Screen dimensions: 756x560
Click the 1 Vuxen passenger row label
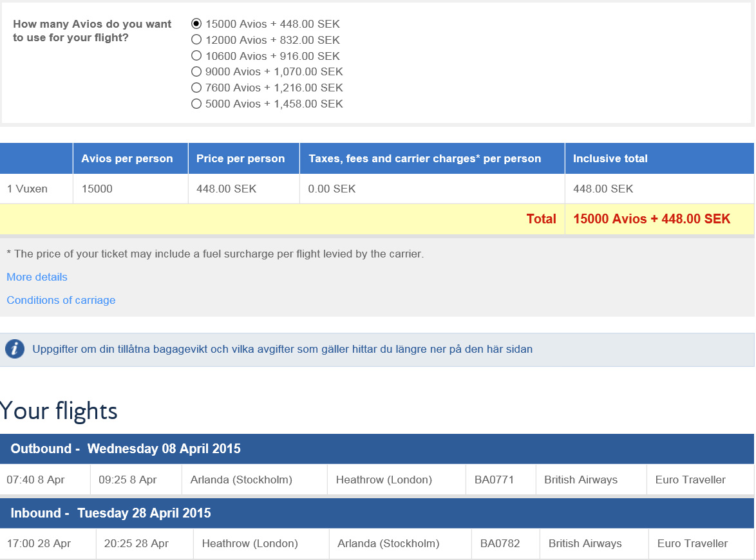(x=27, y=189)
